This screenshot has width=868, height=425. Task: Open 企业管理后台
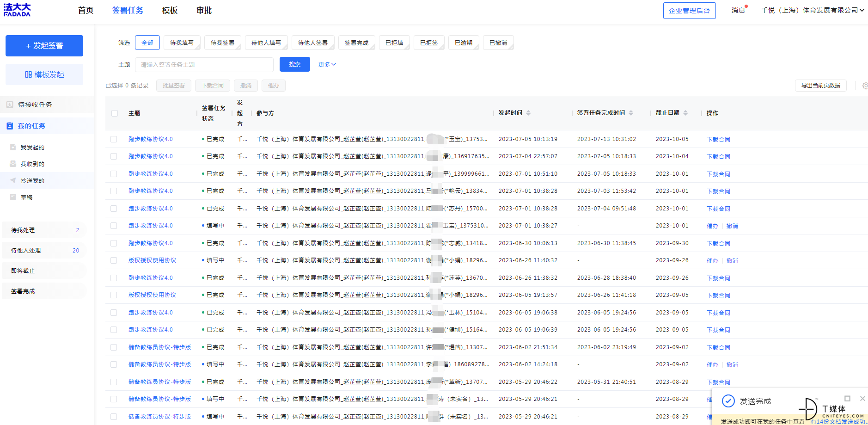coord(689,11)
